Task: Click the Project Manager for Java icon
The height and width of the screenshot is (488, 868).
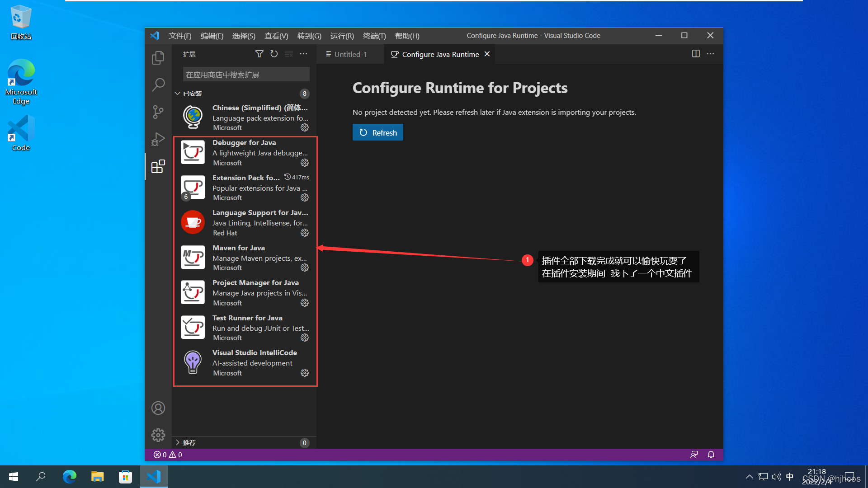Action: [x=192, y=292]
